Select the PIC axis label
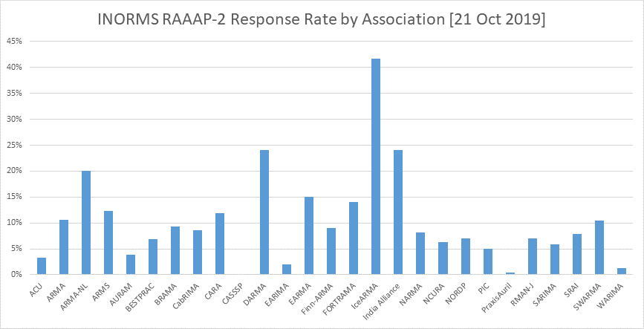This screenshot has height=329, width=644. 484,287
